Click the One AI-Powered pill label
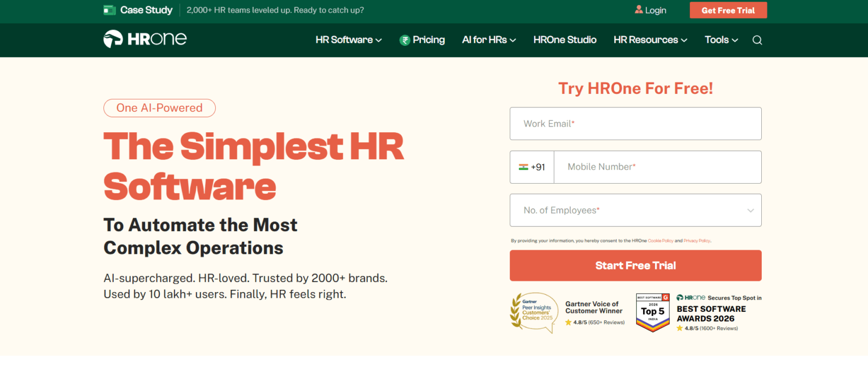This screenshot has width=868, height=391. 159,108
